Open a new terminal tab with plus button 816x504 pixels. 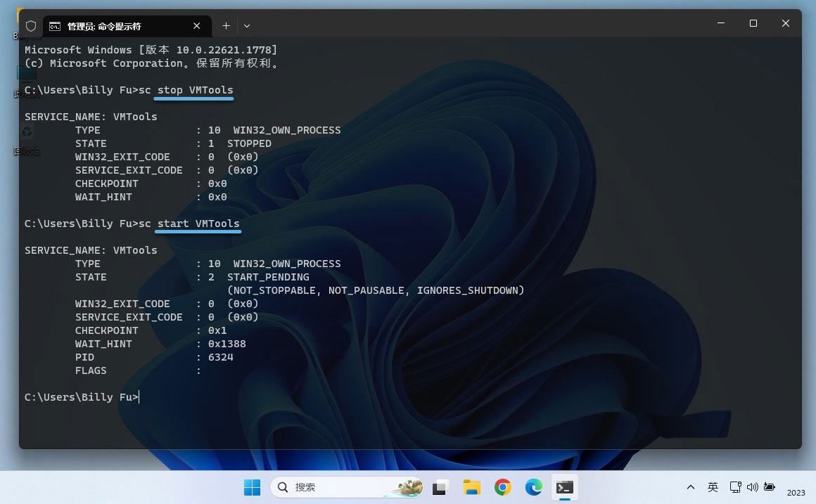pos(226,26)
